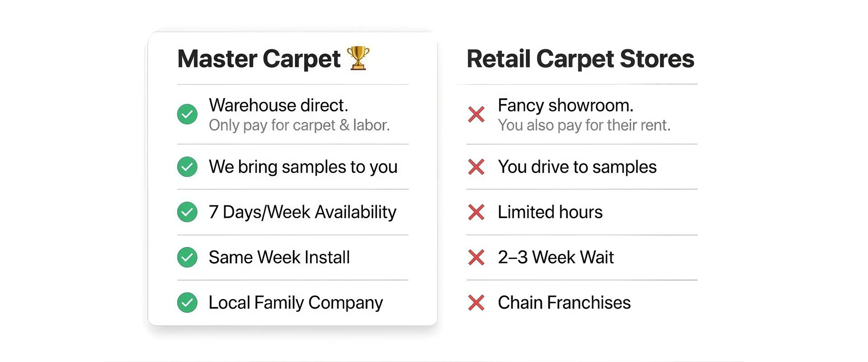
Task: Click red X next to Fancy showroom
Action: [476, 114]
